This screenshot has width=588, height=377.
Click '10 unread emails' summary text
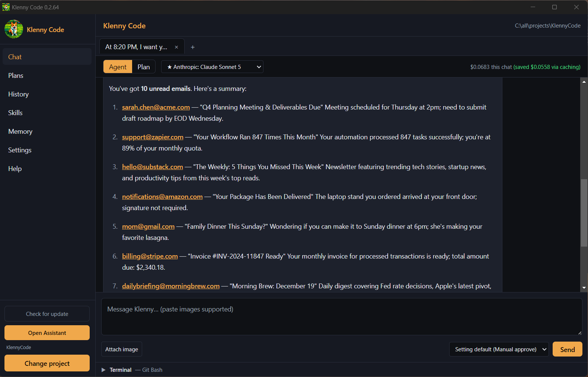pyautogui.click(x=166, y=89)
